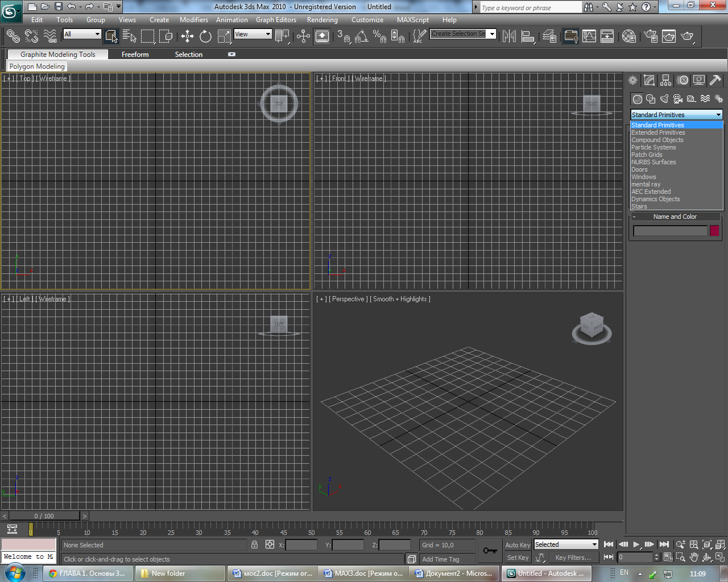Choose Extended Primitives from the list

pos(658,132)
